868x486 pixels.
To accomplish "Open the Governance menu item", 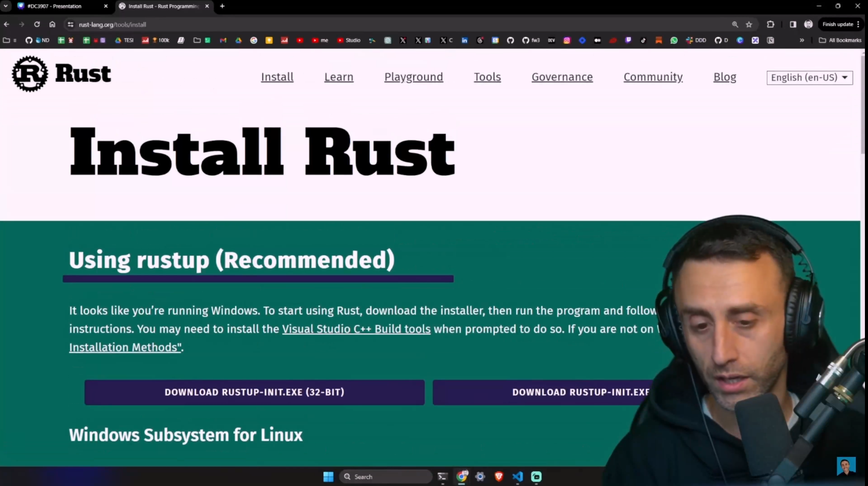I will 562,77.
